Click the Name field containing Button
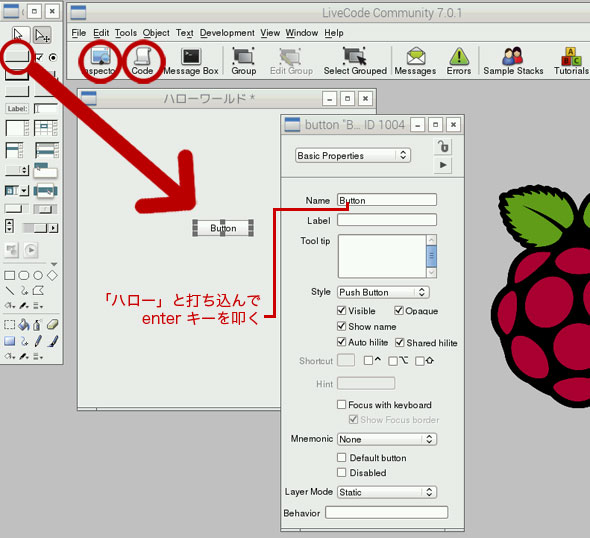This screenshot has width=590, height=538. click(387, 200)
